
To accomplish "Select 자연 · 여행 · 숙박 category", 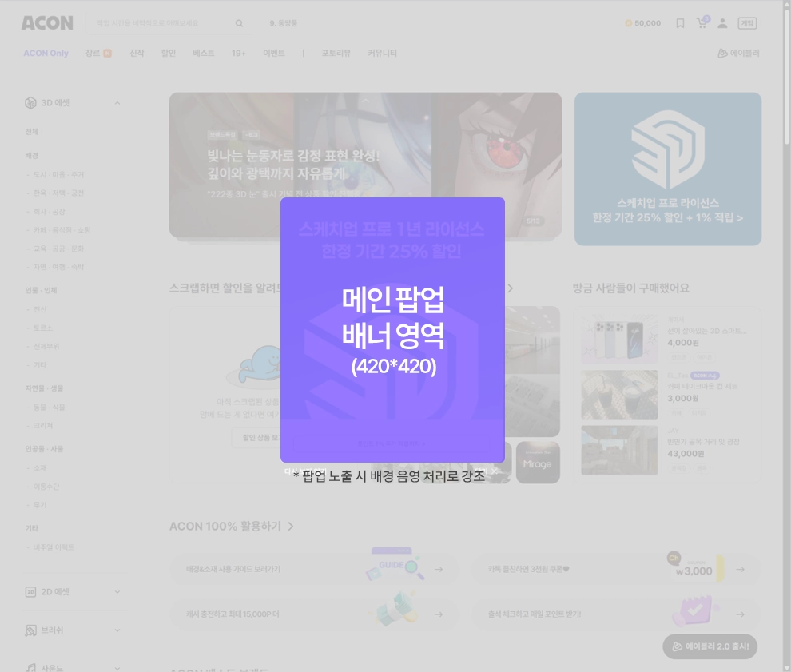I will coord(58,267).
